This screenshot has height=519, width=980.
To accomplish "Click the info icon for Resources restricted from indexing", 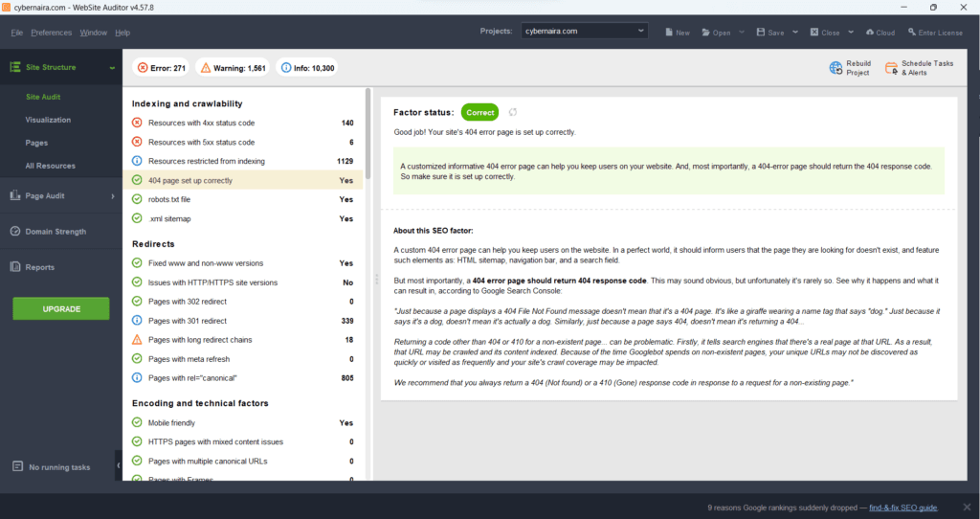I will (x=137, y=161).
